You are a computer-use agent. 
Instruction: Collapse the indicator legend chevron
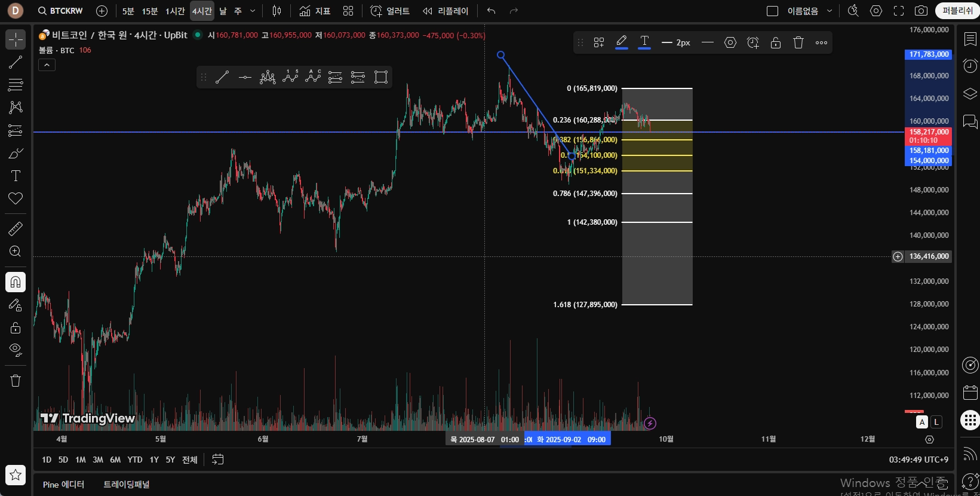click(x=47, y=65)
